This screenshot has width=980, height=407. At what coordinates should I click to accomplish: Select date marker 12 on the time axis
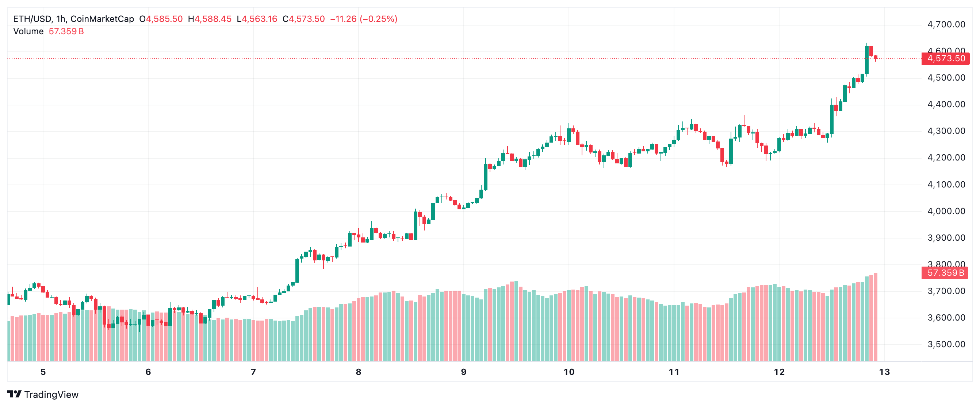pos(779,372)
